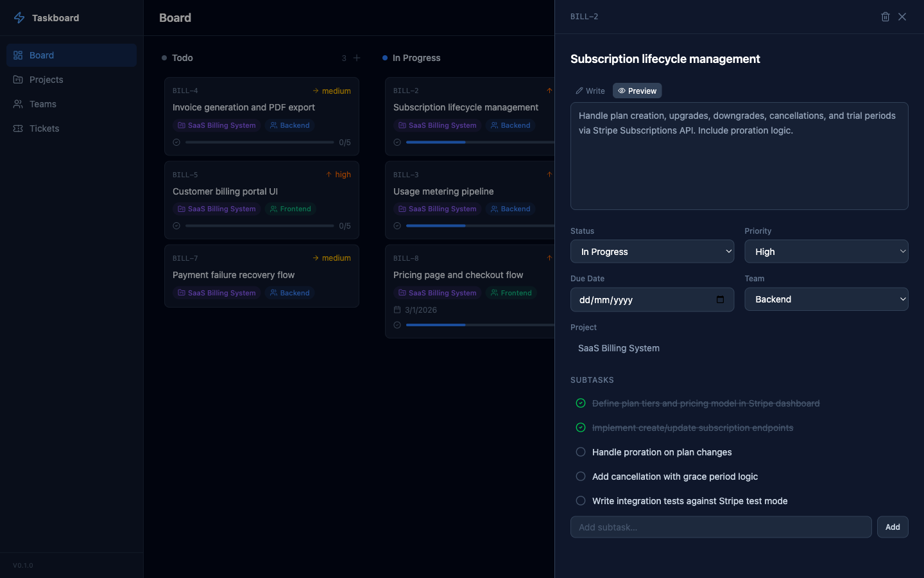
Task: Check 'Add cancellation with grace period logic' subtask
Action: 581,477
